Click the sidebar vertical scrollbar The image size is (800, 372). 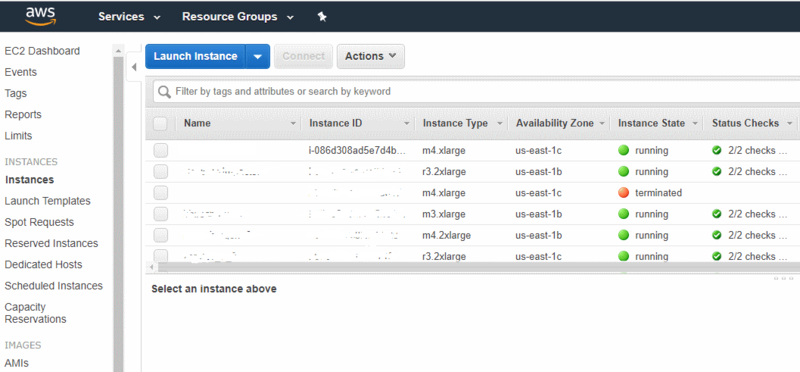[x=118, y=214]
